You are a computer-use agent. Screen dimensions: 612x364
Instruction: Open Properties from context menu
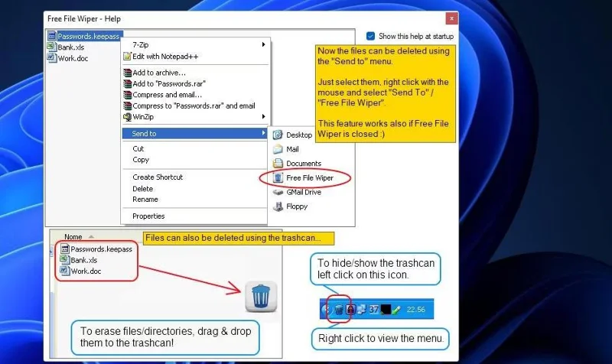point(148,216)
